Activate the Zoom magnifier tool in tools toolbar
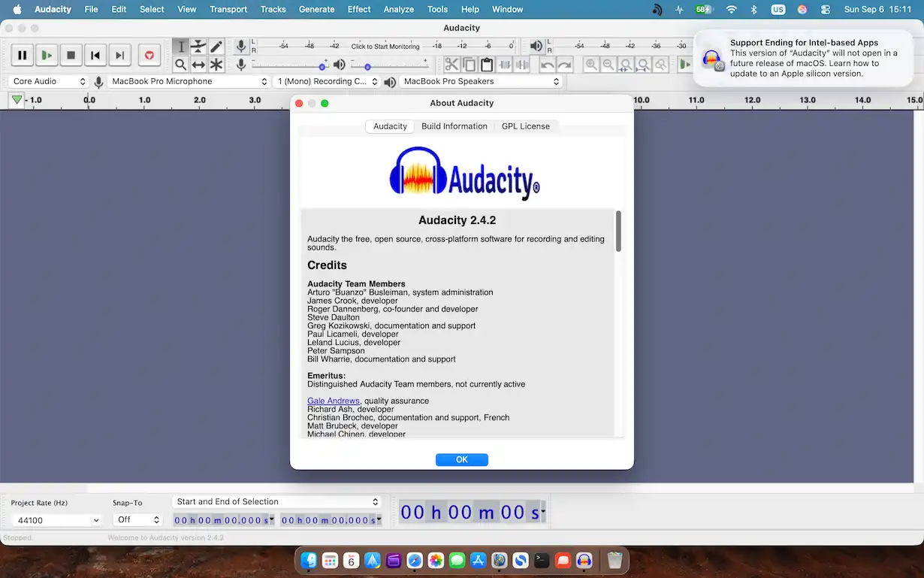Screen dimensions: 924x578 [181, 65]
